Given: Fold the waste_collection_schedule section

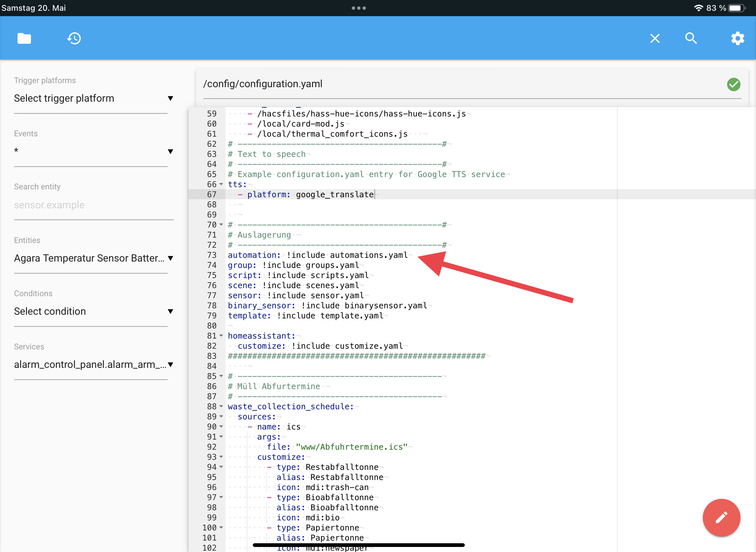Looking at the screenshot, I should pyautogui.click(x=221, y=406).
